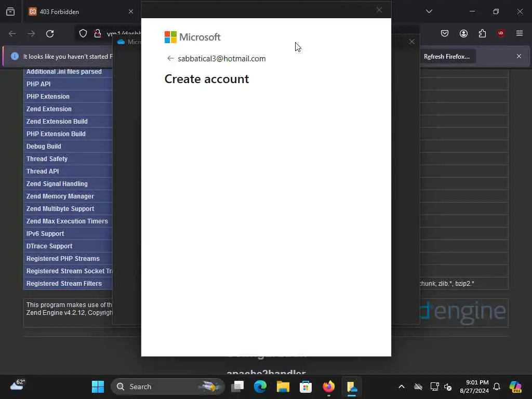This screenshot has height=399, width=532.
Task: Click the 'Zend Extension Build' row
Action: (68, 122)
